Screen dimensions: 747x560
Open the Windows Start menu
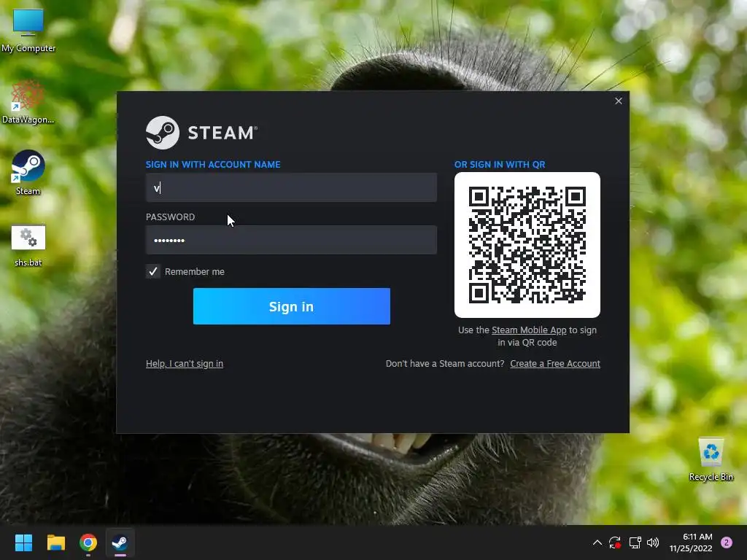(23, 542)
